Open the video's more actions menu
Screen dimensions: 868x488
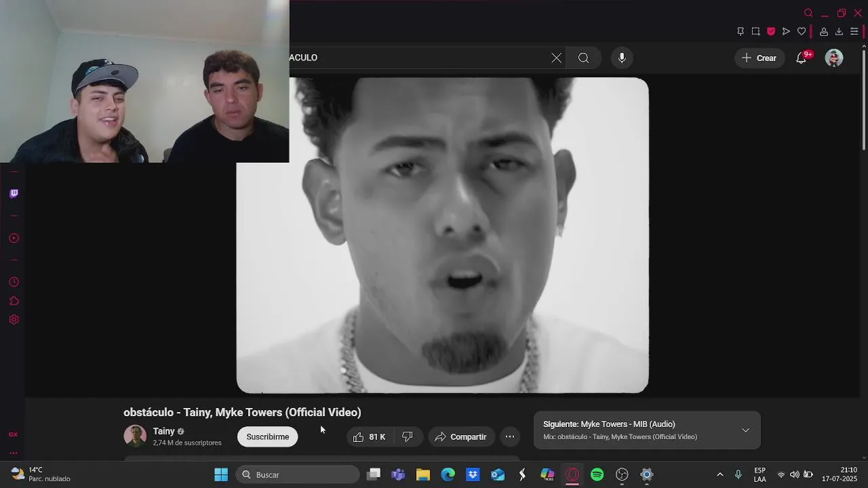(x=510, y=437)
